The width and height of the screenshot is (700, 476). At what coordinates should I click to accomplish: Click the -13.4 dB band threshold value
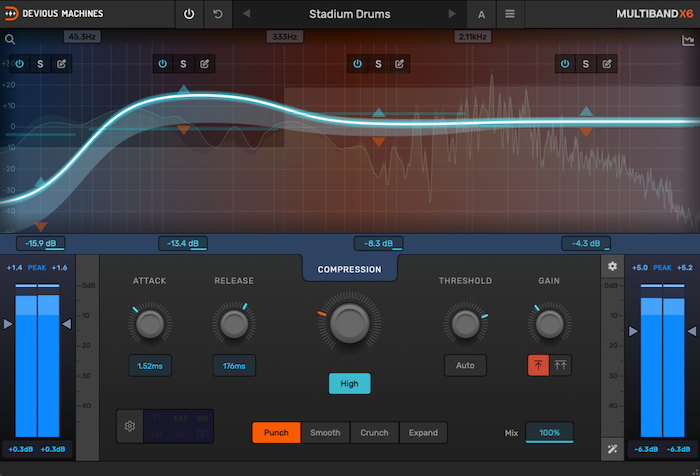[x=183, y=243]
